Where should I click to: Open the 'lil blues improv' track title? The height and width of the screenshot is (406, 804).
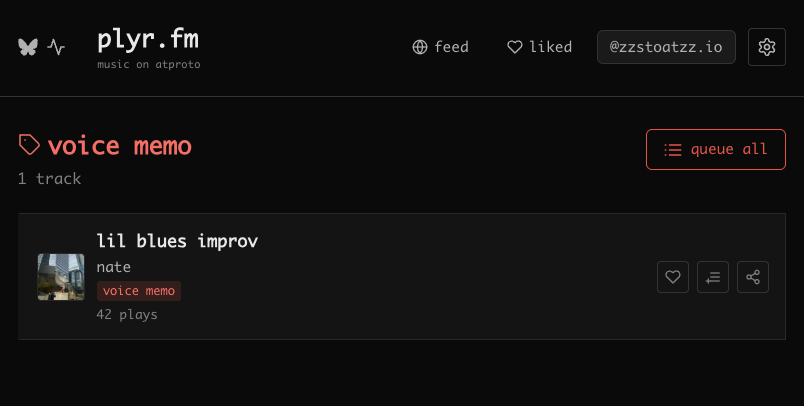point(177,241)
